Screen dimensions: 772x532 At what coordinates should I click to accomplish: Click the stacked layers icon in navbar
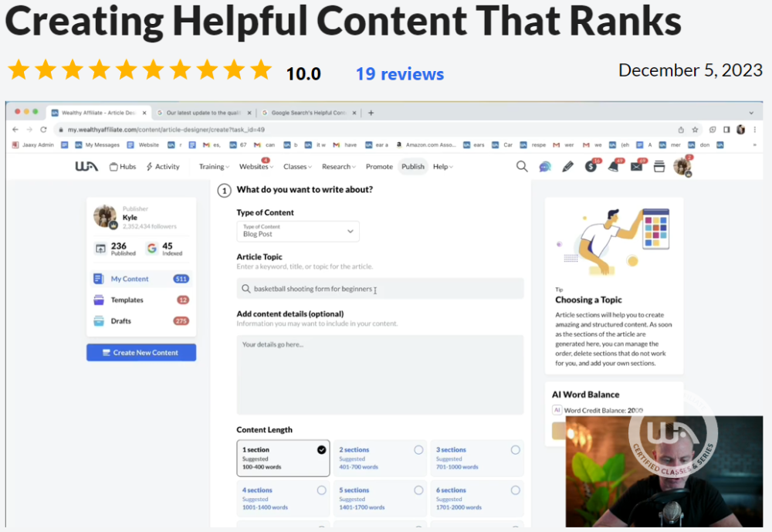coord(659,167)
